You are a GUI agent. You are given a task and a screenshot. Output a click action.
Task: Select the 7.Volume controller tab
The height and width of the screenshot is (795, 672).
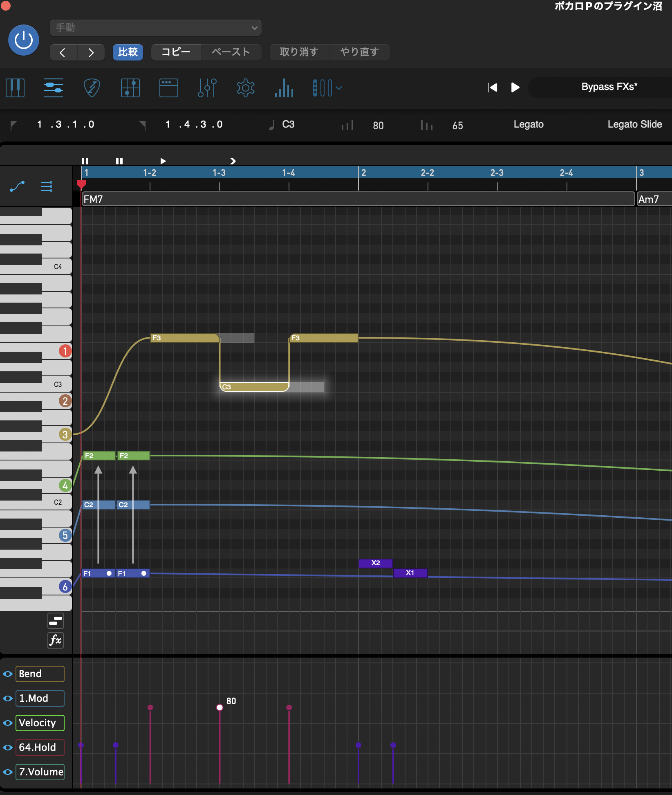[40, 772]
